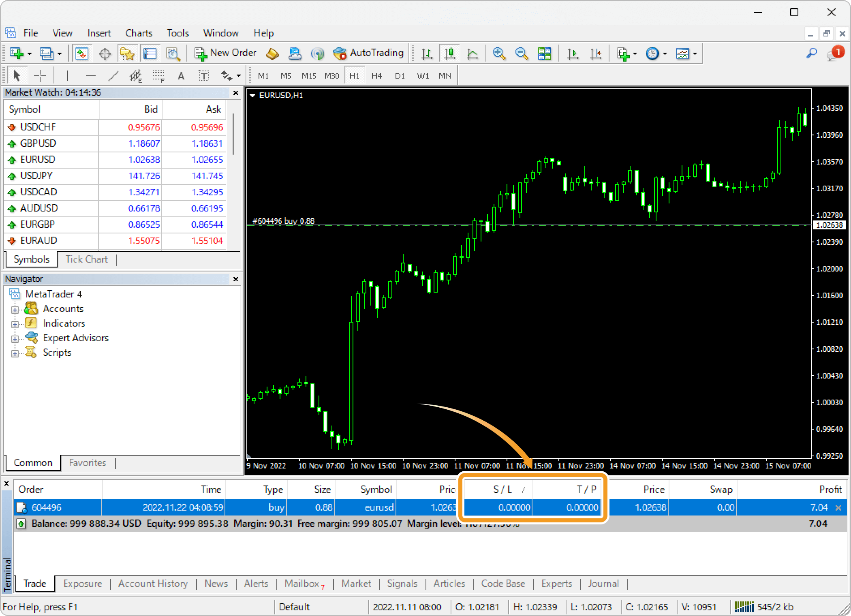
Task: Click the zoom in magnifier icon
Action: pos(499,53)
